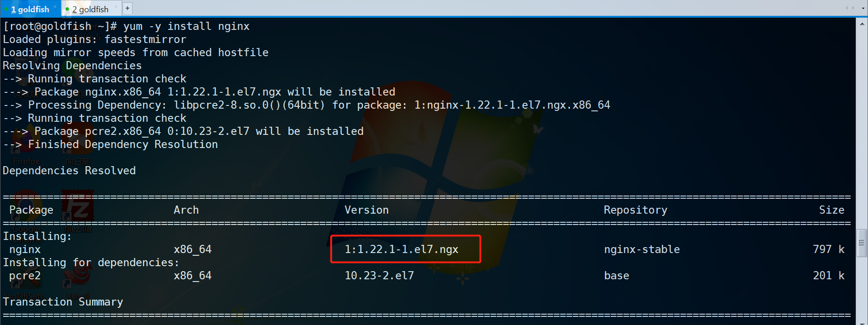868x325 pixels.
Task: Click the "Transaction Summary" line
Action: (x=63, y=302)
